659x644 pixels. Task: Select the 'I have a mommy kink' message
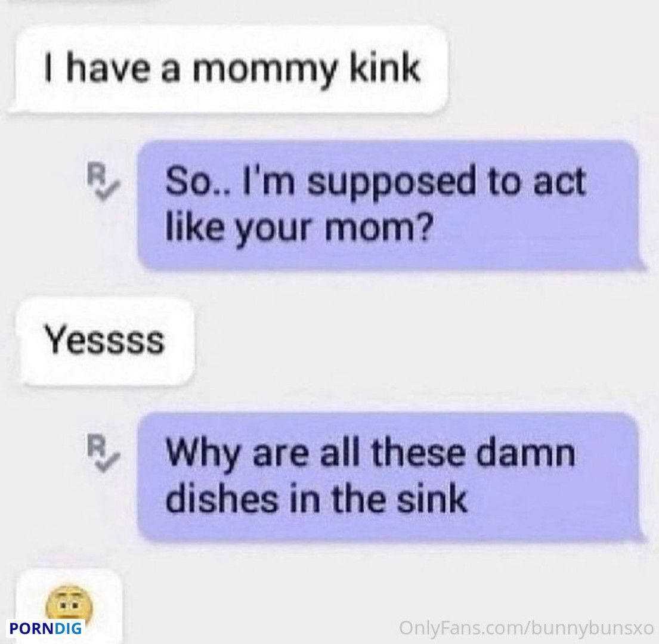pos(230,70)
